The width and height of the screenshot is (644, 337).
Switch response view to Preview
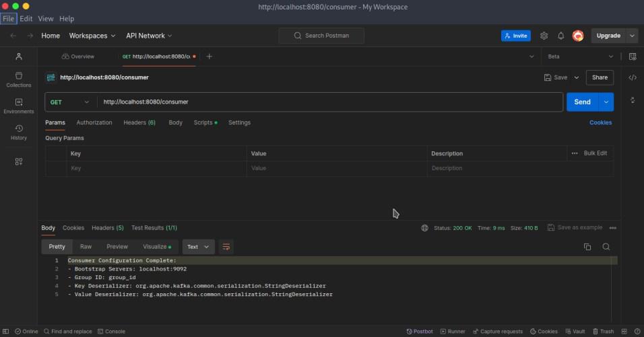point(117,247)
